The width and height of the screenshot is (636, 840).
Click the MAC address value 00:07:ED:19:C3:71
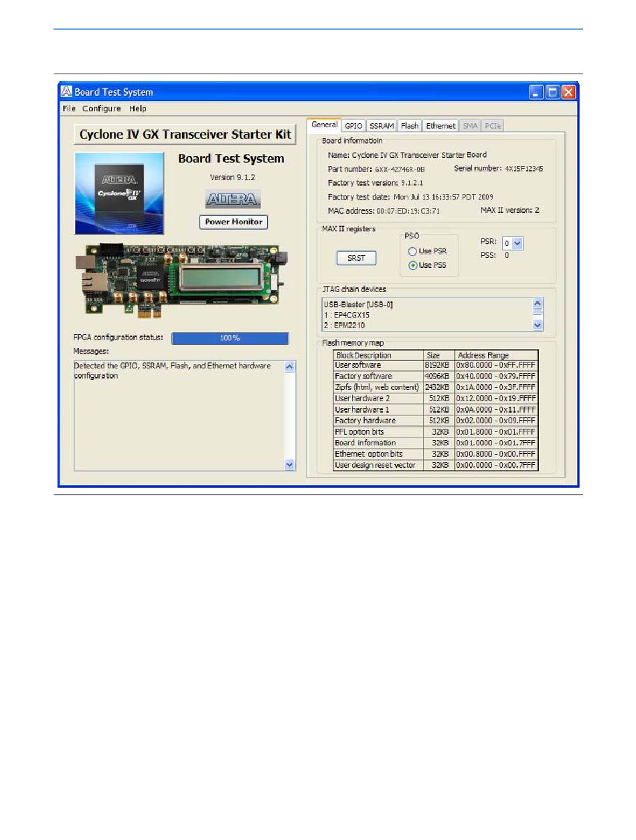pos(408,211)
